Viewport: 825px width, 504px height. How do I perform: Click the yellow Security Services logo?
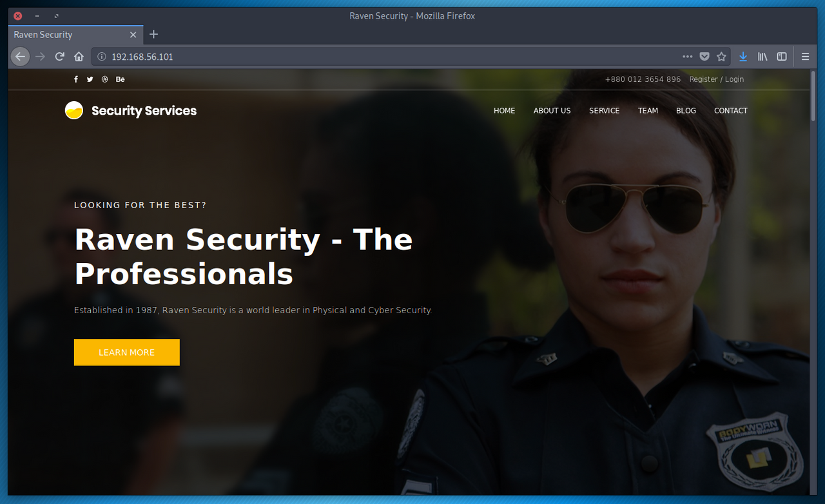[x=74, y=110]
